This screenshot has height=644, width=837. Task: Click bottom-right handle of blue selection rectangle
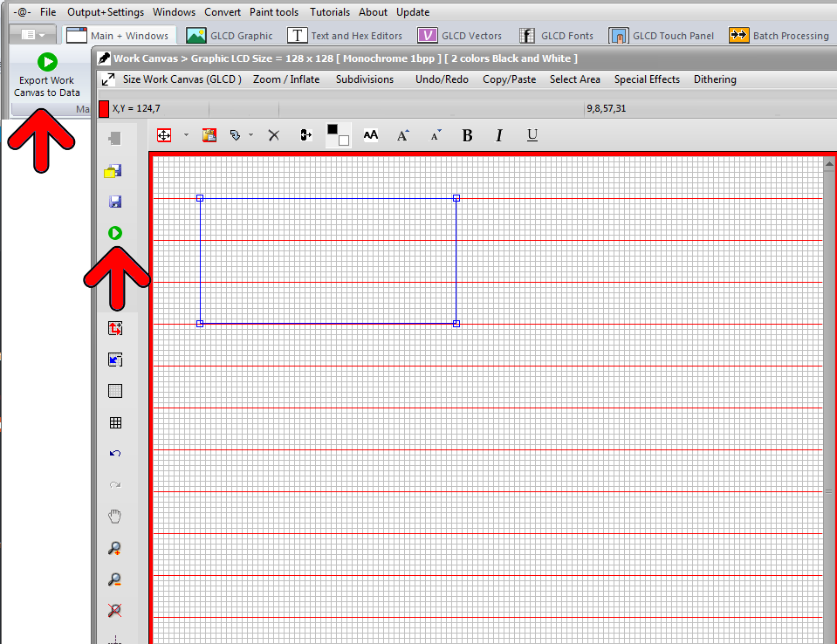tap(456, 324)
